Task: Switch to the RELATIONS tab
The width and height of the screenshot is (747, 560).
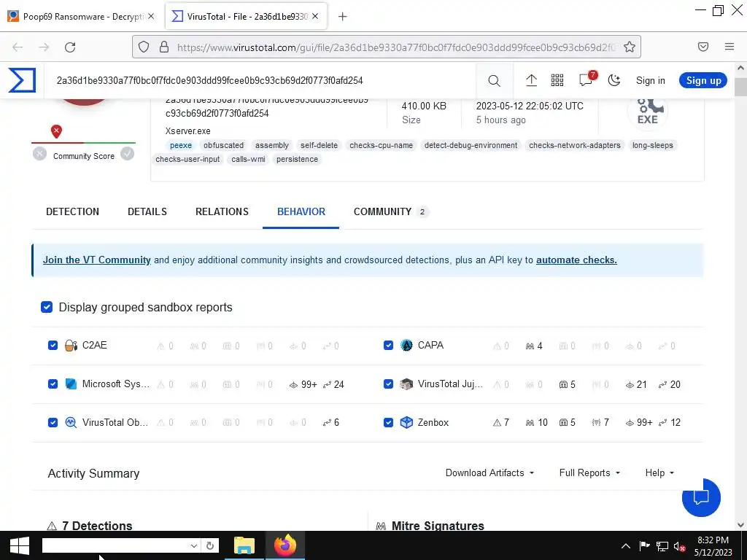Action: coord(222,212)
